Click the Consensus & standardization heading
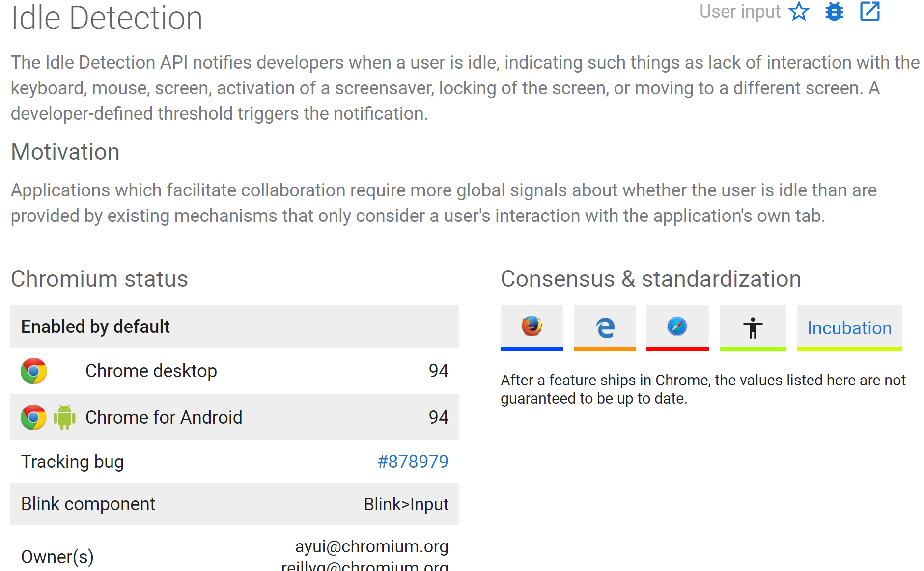The width and height of the screenshot is (924, 571). tap(651, 279)
